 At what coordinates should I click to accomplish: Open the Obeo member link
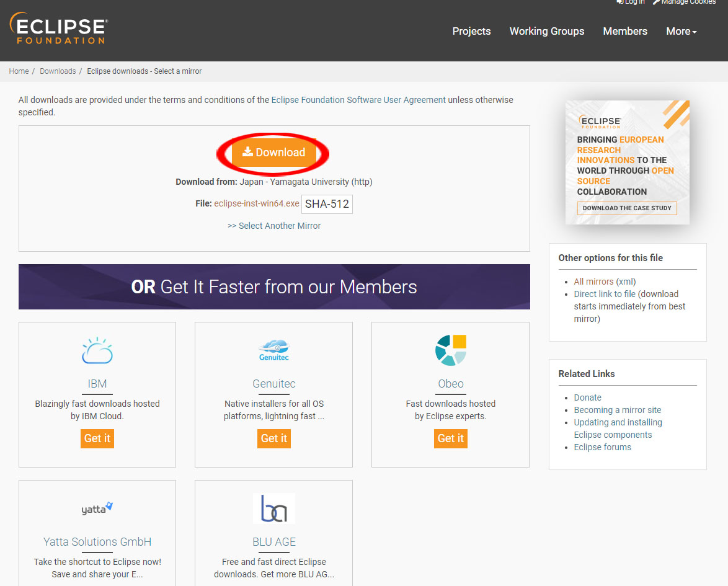click(x=451, y=384)
